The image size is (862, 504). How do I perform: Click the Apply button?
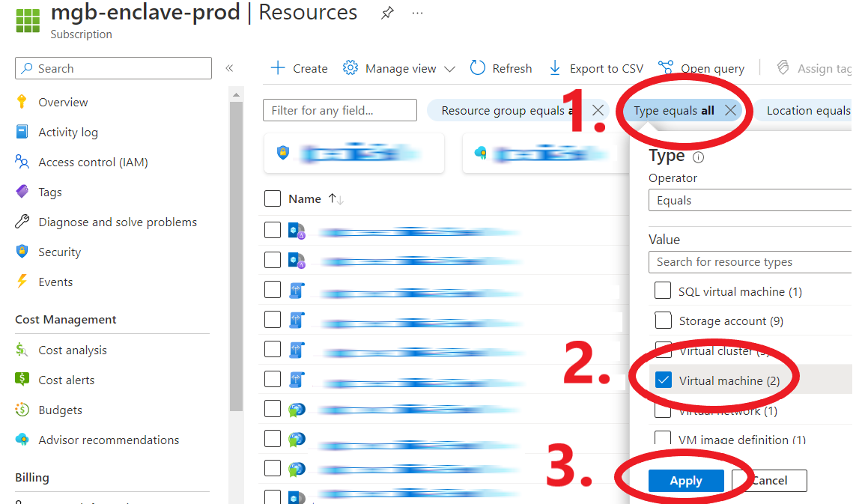click(x=686, y=481)
